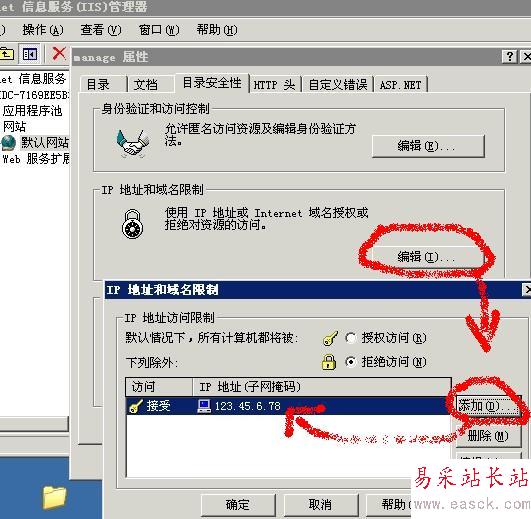Select 应用程序池 in the tree
This screenshot has height=519, width=531.
[x=33, y=111]
